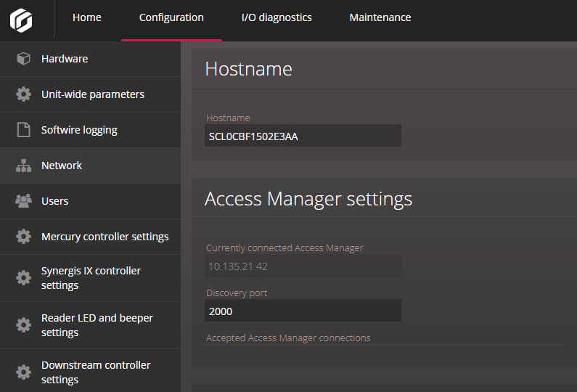Click the Hostname input field
The width and height of the screenshot is (577, 392).
[303, 136]
